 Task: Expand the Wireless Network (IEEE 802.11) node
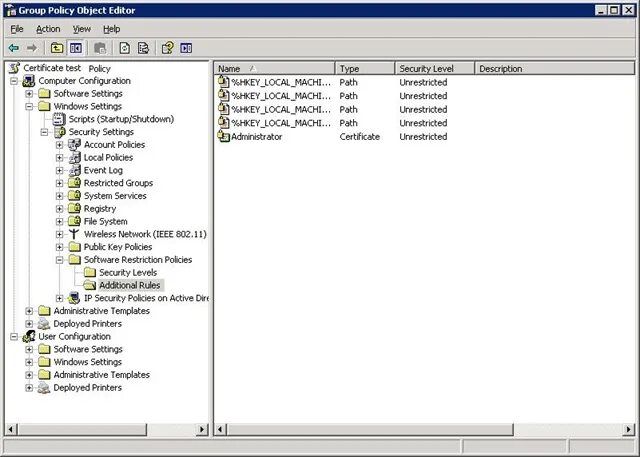coord(60,234)
